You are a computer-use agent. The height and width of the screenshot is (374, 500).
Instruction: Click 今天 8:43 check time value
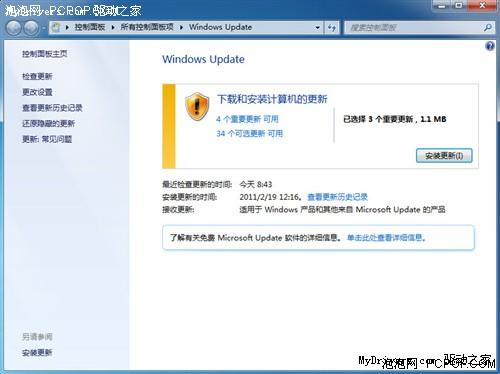tap(256, 184)
